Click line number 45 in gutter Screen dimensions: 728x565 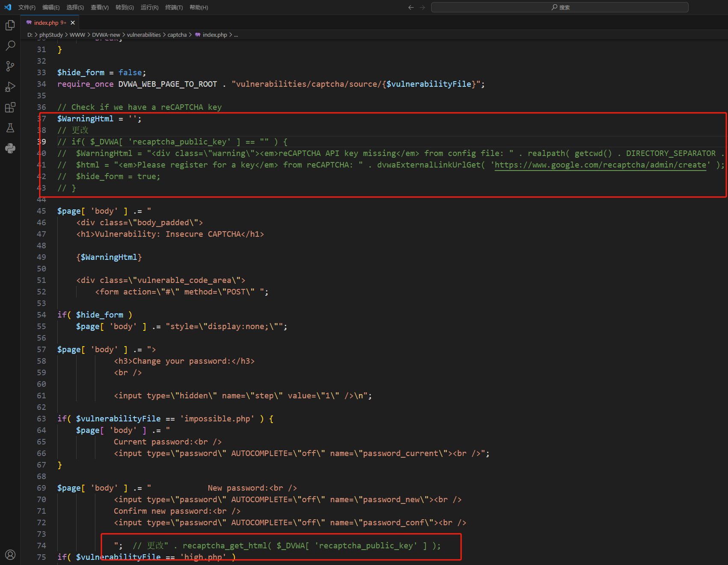tap(41, 211)
